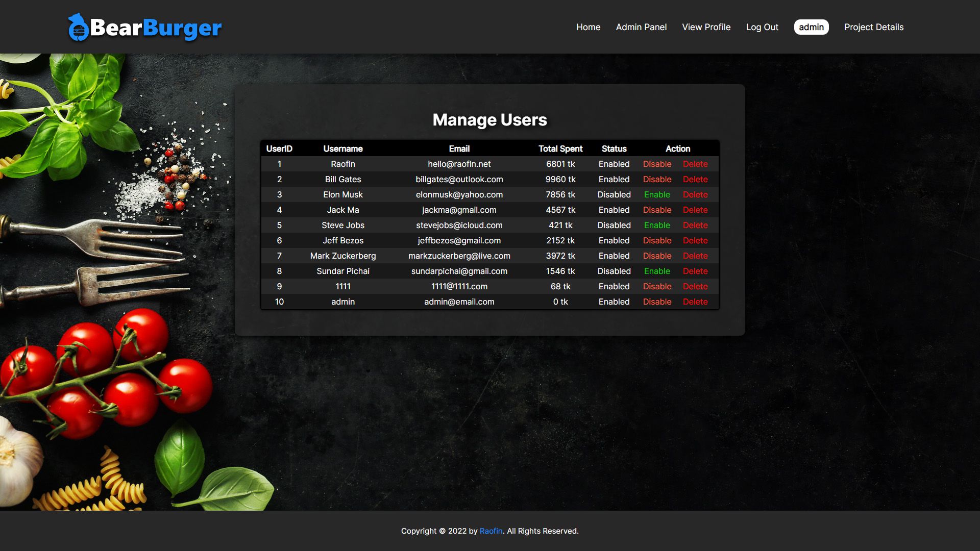The width and height of the screenshot is (980, 551).
Task: Enable Sundar Pichai's account
Action: [x=656, y=271]
